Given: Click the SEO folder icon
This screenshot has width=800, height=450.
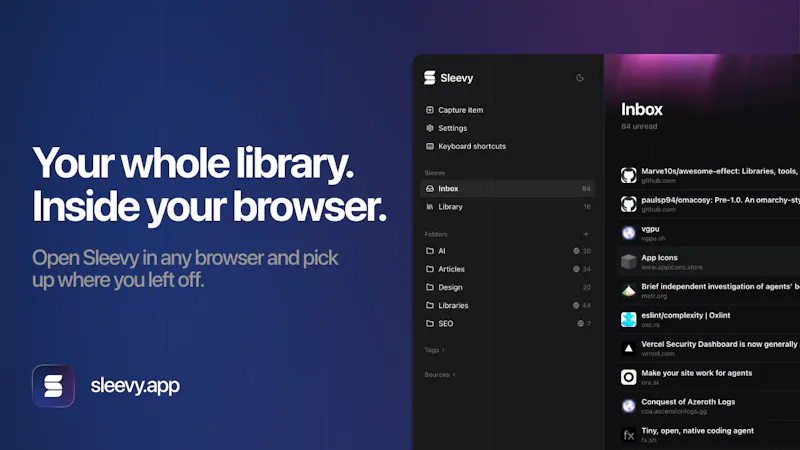Looking at the screenshot, I should tap(430, 323).
